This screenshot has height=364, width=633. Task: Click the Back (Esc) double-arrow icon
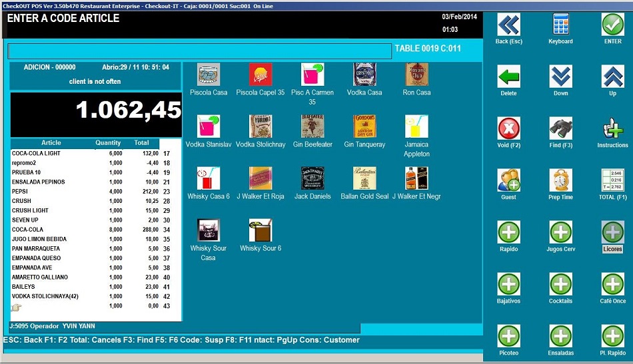pyautogui.click(x=509, y=25)
